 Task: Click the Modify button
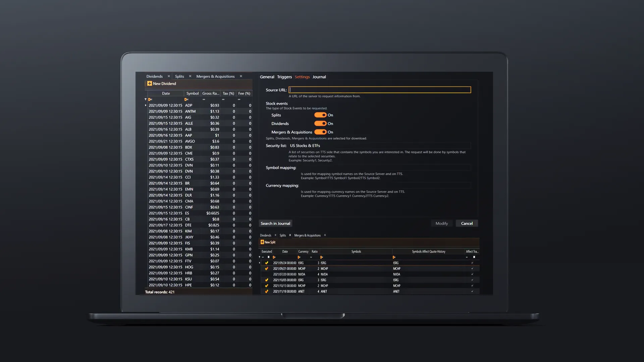(441, 223)
